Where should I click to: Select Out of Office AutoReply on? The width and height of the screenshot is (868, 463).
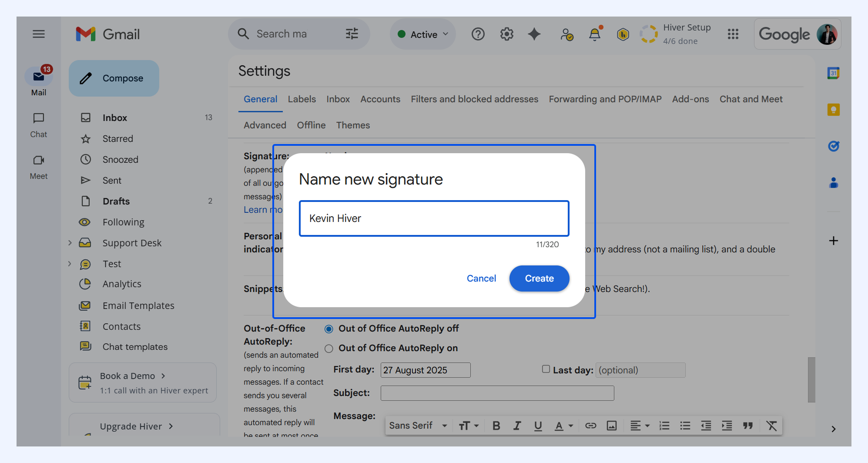point(329,349)
